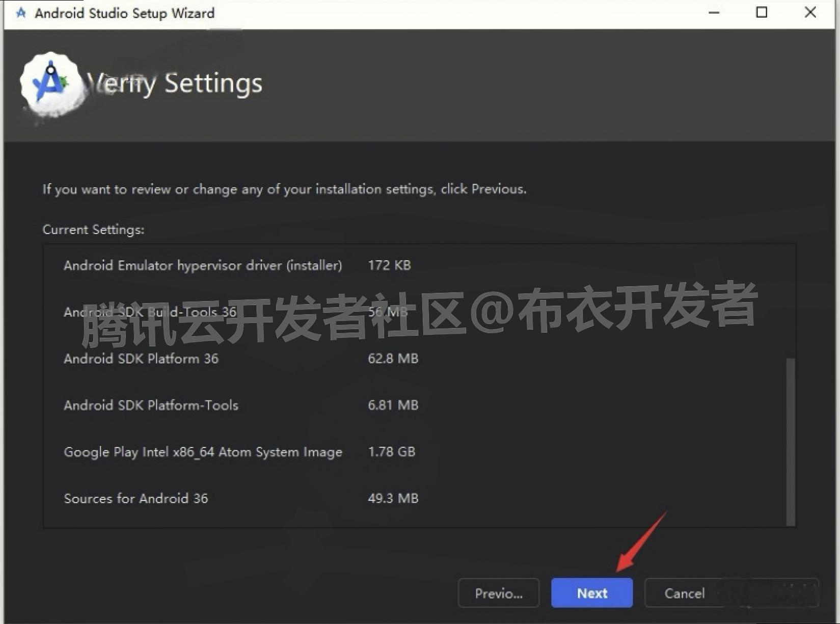840x624 pixels.
Task: Click the settings list vertical scrollbar
Action: 791,442
